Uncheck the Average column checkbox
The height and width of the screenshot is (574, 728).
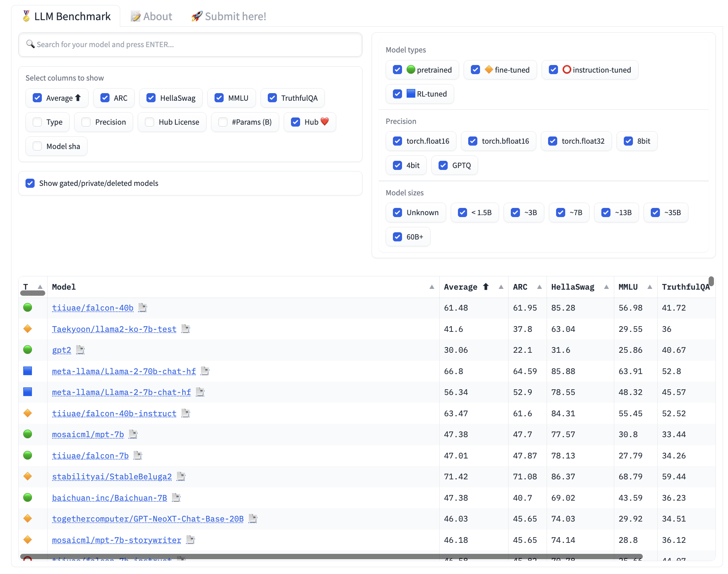coord(37,98)
